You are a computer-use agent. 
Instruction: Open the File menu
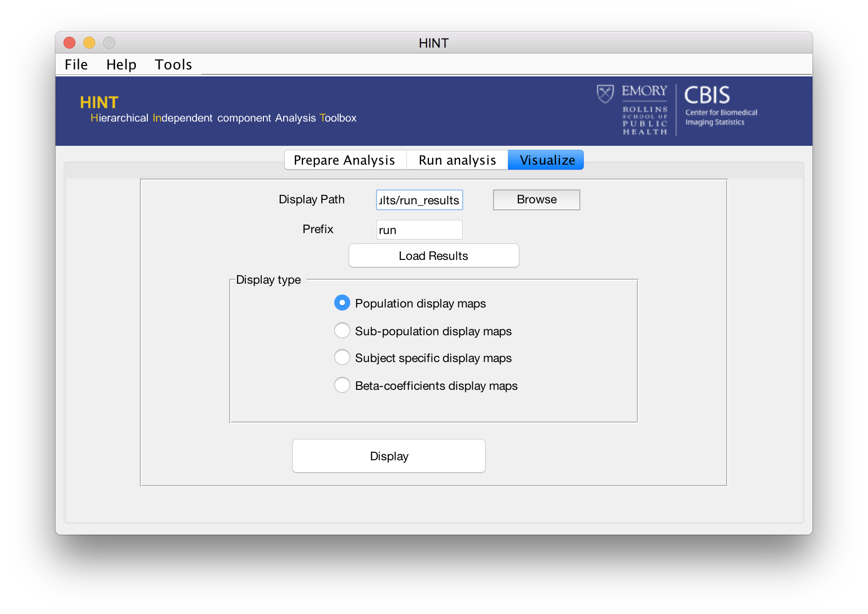(76, 64)
